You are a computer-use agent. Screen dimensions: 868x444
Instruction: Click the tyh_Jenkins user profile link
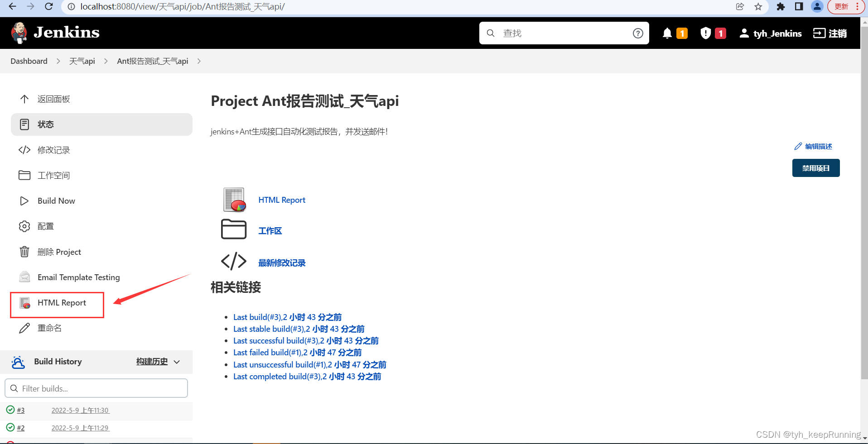pos(771,33)
